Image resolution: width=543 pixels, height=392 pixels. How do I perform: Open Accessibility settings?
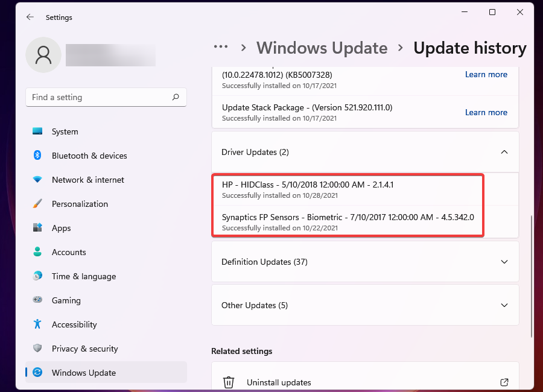(106, 324)
